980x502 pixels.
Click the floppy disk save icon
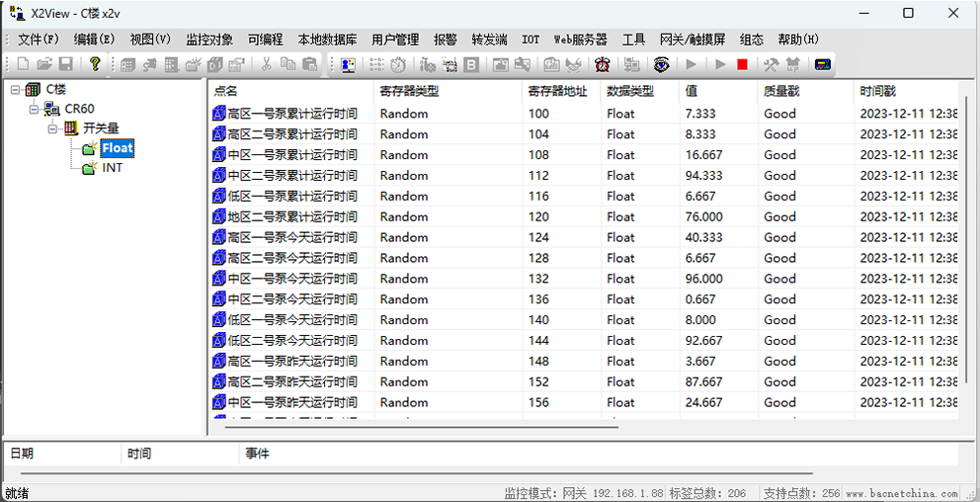[65, 64]
